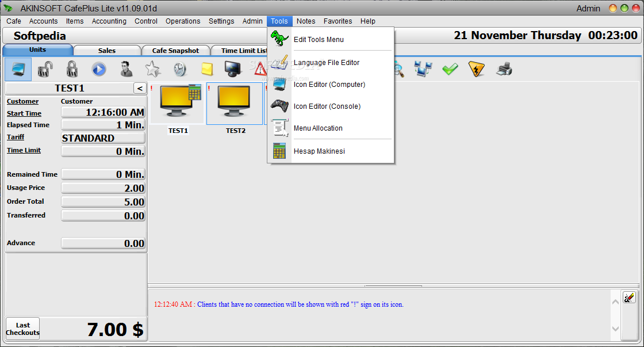Click the yellow sticky note toolbar icon
The width and height of the screenshot is (644, 347).
pos(206,69)
